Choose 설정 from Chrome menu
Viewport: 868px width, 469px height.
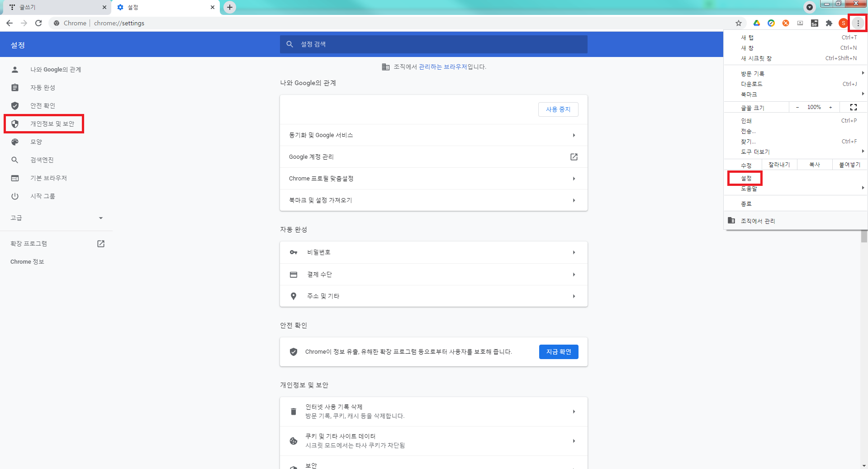[795, 178]
